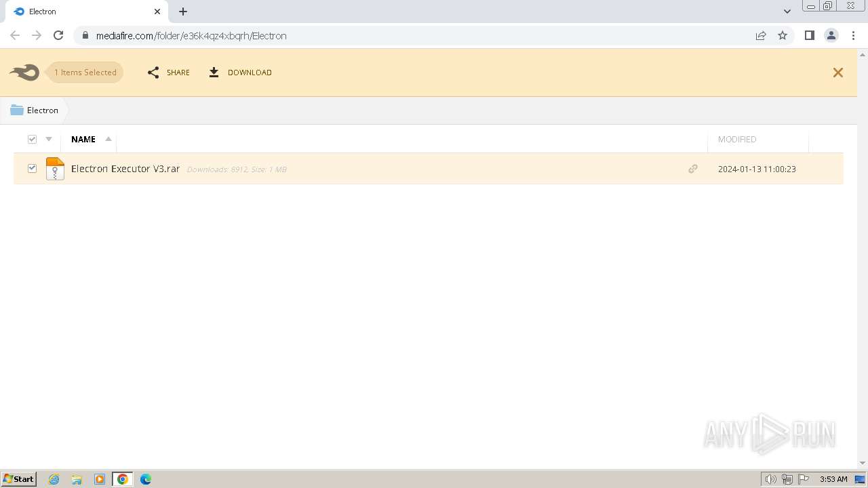The width and height of the screenshot is (868, 488).
Task: Click the page scrollbar up arrow
Action: [863, 54]
